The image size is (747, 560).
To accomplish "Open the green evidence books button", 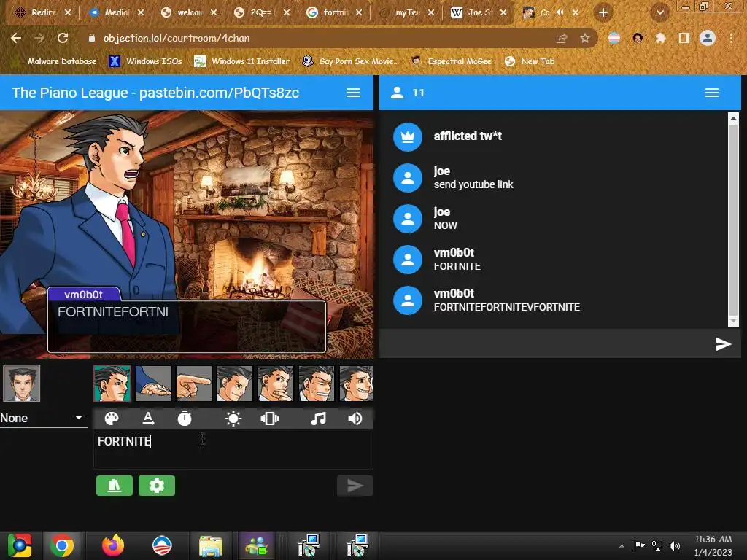I will [115, 486].
